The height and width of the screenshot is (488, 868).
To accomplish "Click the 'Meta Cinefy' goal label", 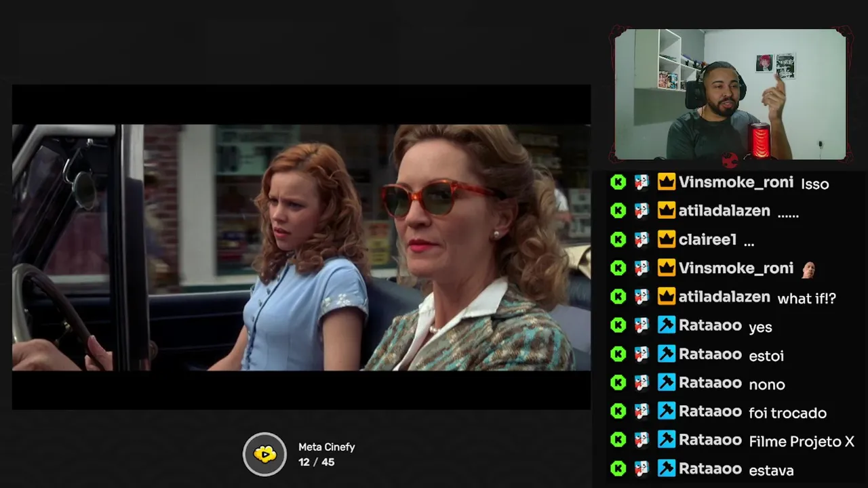I will (x=327, y=447).
